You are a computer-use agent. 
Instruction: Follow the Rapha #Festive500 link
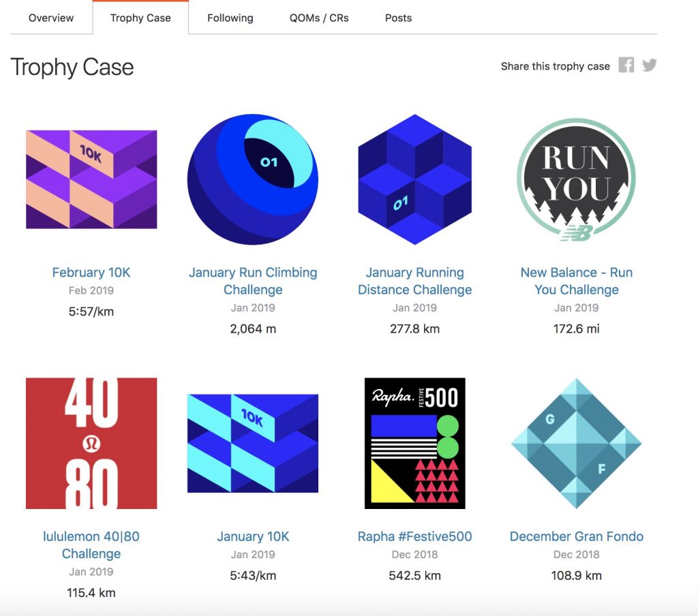415,536
